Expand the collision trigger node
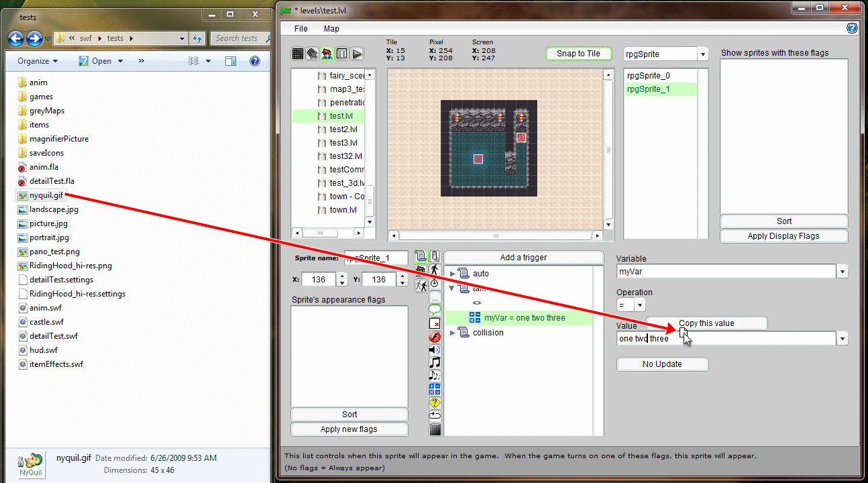The height and width of the screenshot is (483, 868). 453,333
